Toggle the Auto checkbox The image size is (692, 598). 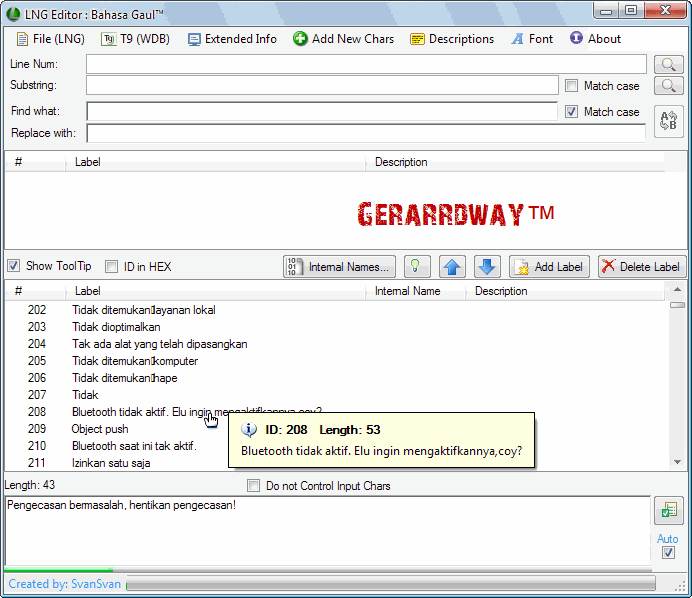coord(668,552)
